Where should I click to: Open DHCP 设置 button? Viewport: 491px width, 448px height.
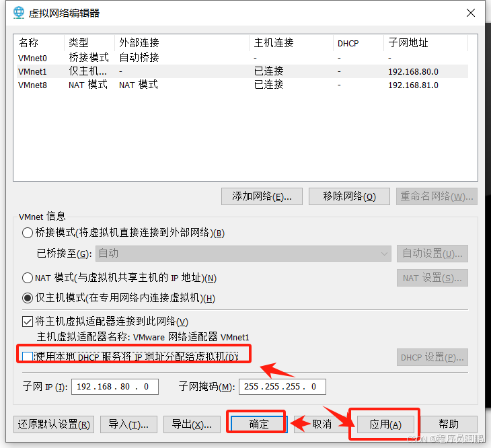[x=432, y=357]
